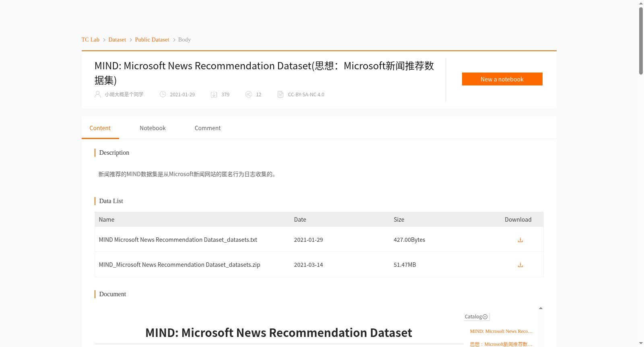644x347 pixels.
Task: Click the document title heading MIND dataset
Action: (x=279, y=333)
